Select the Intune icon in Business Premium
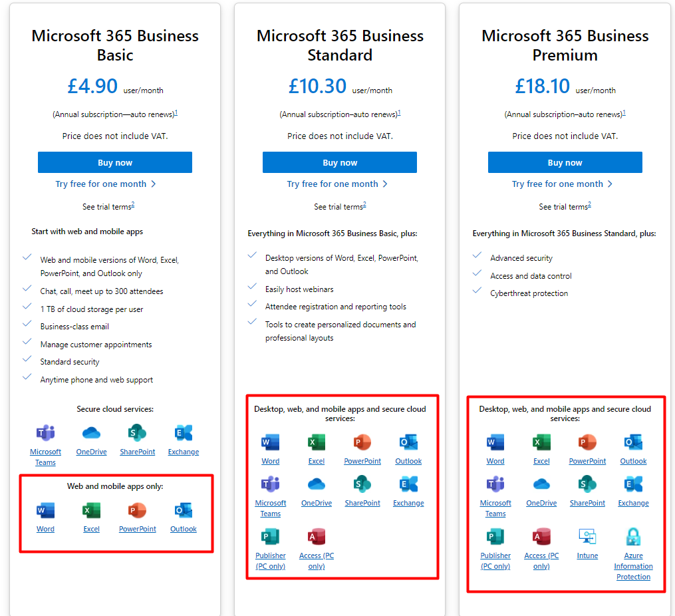This screenshot has width=675, height=616. coord(587,536)
